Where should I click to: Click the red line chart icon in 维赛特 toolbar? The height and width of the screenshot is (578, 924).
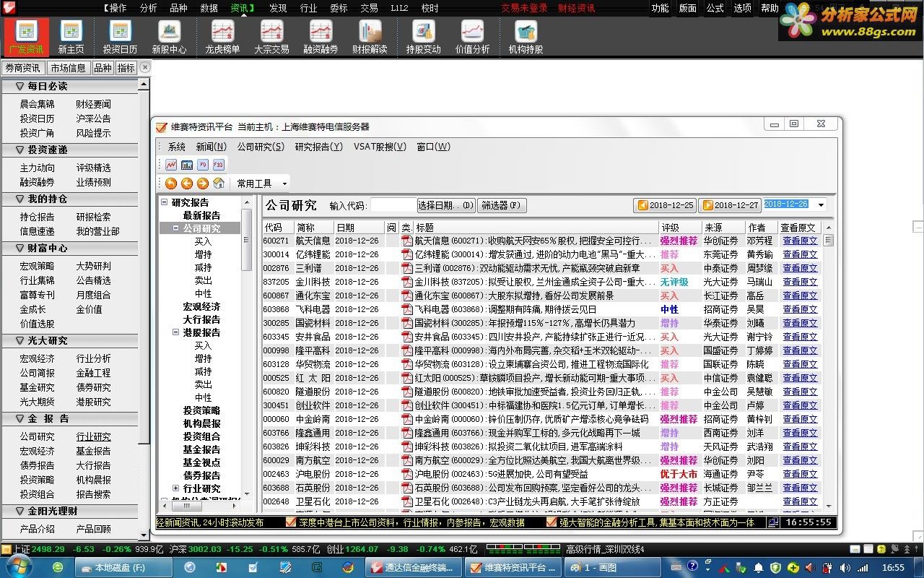(x=171, y=165)
